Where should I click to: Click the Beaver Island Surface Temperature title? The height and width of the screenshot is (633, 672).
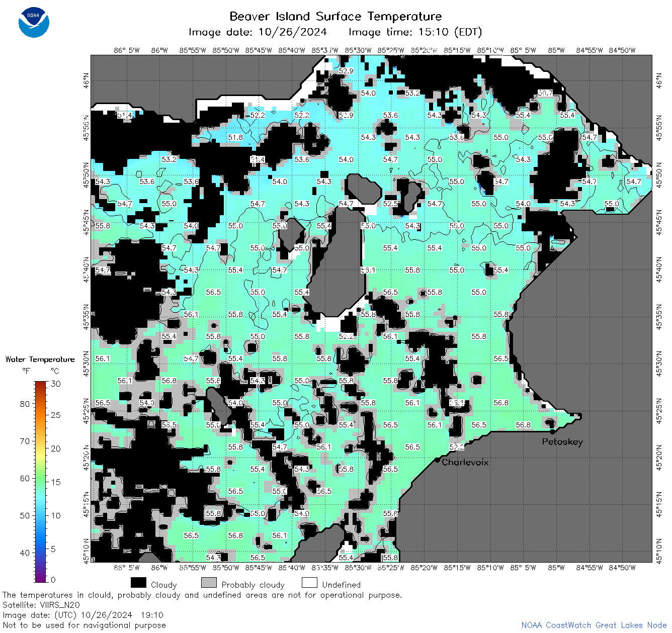coord(335,16)
